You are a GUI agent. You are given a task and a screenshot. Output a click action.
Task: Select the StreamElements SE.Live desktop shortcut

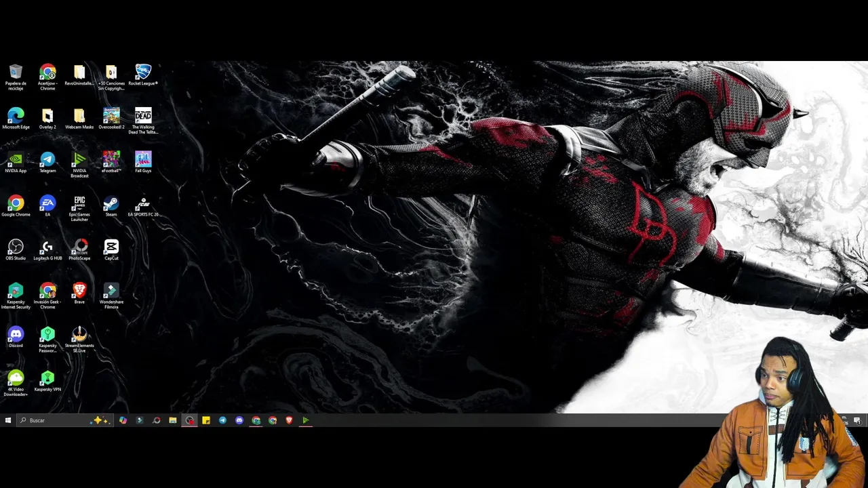pyautogui.click(x=79, y=340)
